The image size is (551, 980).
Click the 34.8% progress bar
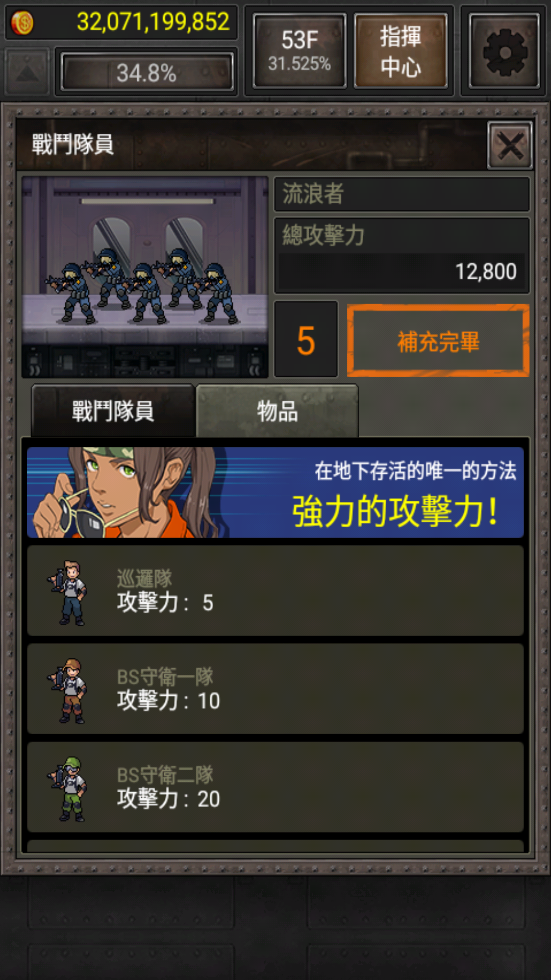coord(146,72)
